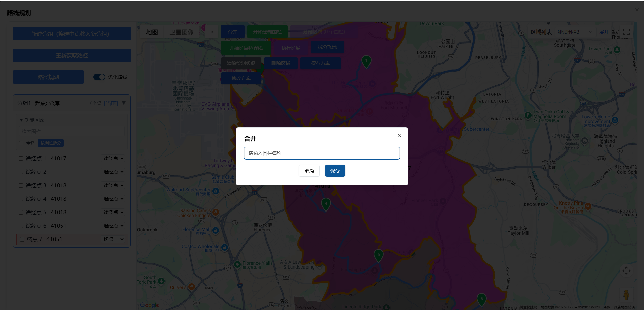This screenshot has width=644, height=310.
Task: Switch to 卫星图像 map view
Action: [x=181, y=32]
